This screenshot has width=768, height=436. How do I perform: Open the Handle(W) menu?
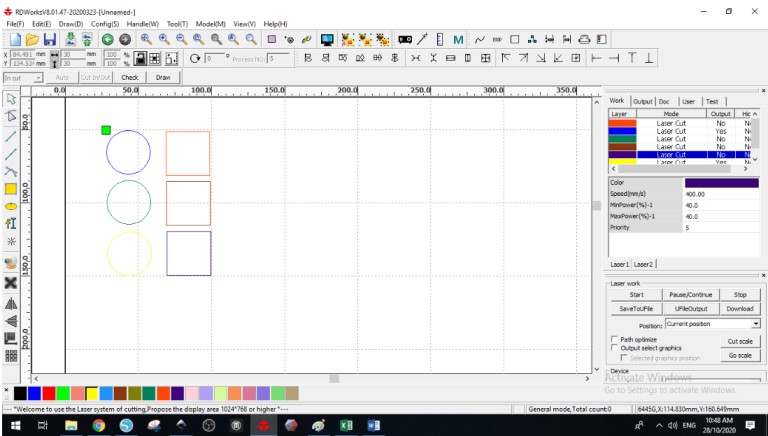click(143, 24)
